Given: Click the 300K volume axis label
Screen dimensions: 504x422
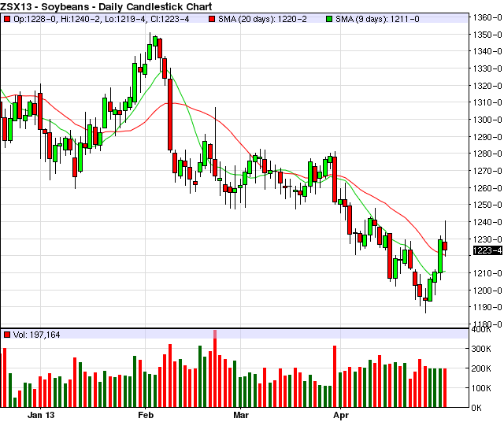Looking at the screenshot, I should (x=481, y=349).
